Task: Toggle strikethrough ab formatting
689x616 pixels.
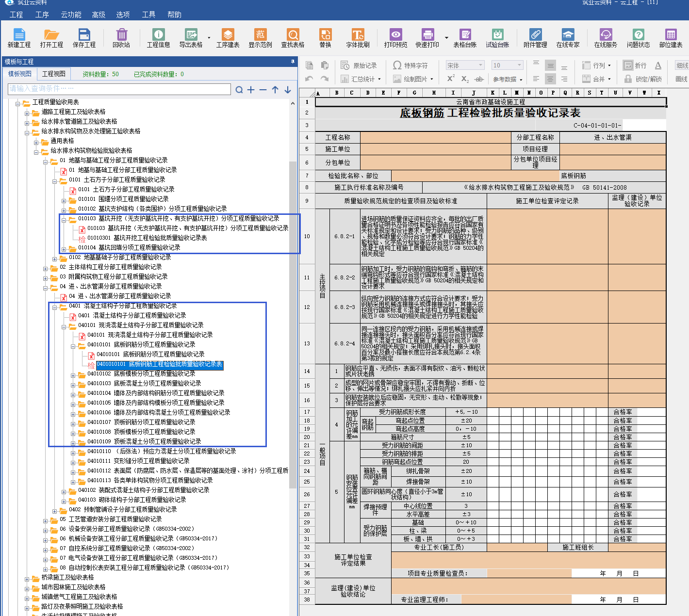Action: coord(479,79)
